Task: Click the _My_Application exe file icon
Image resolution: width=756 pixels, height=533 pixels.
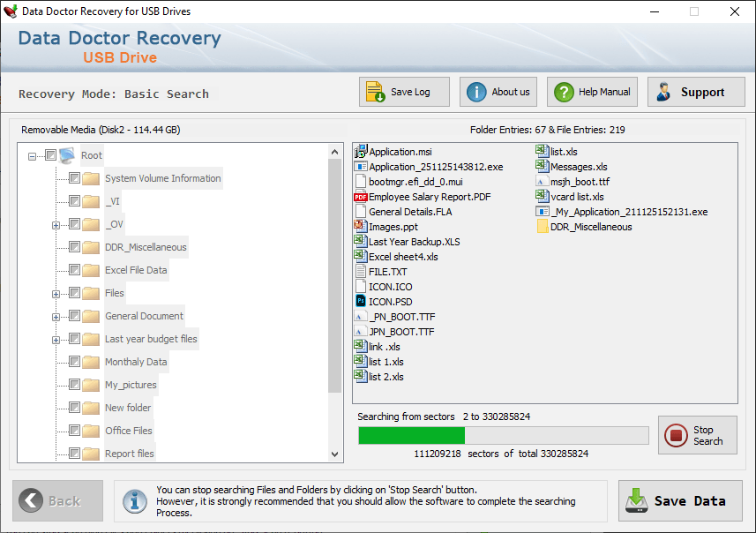Action: click(542, 211)
